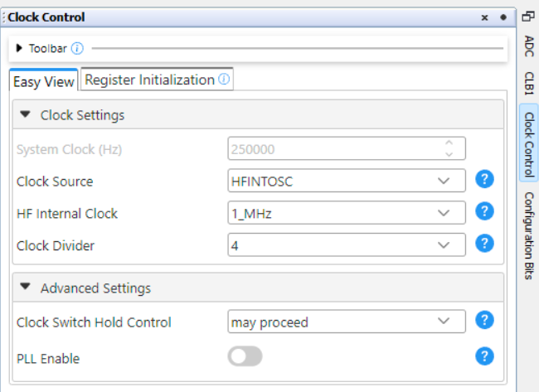Click info icon on Register Initialization tab
Screen dimensions: 539x392
coord(224,79)
